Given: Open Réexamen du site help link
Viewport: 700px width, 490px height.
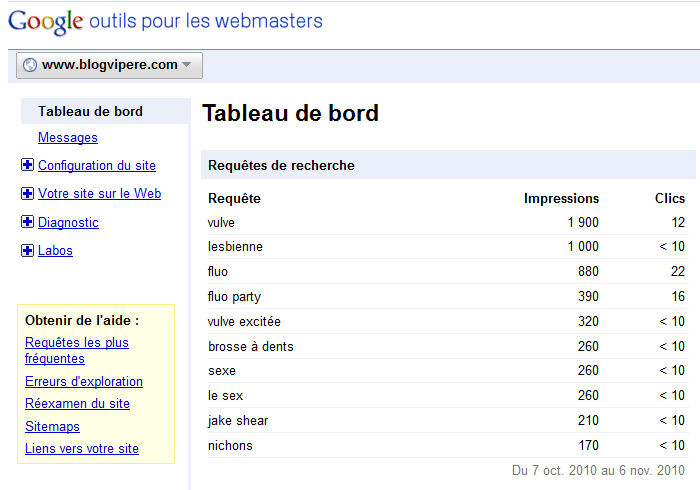Looking at the screenshot, I should 77,403.
